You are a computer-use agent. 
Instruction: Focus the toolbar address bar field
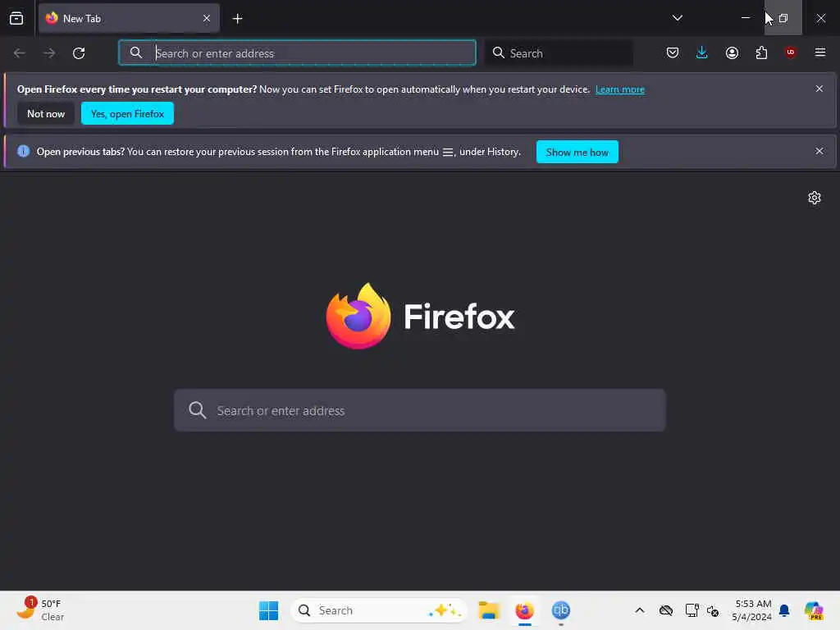pos(297,53)
